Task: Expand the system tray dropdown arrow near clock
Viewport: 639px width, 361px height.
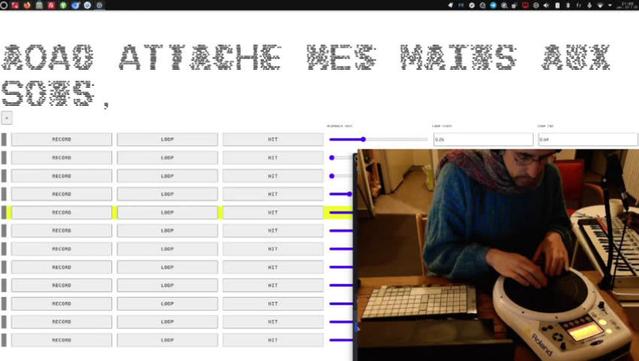Action: (610, 5)
